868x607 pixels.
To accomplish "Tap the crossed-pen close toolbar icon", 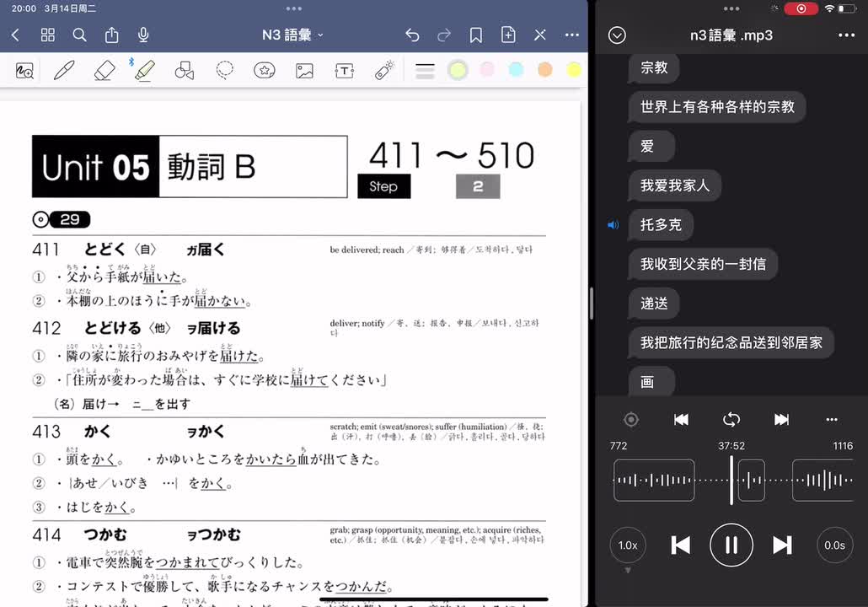I will pyautogui.click(x=540, y=35).
